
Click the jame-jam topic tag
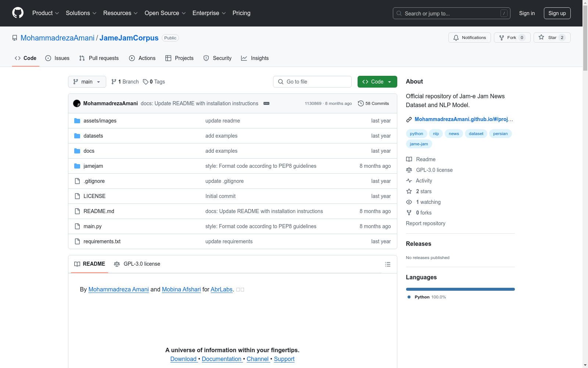click(x=419, y=144)
